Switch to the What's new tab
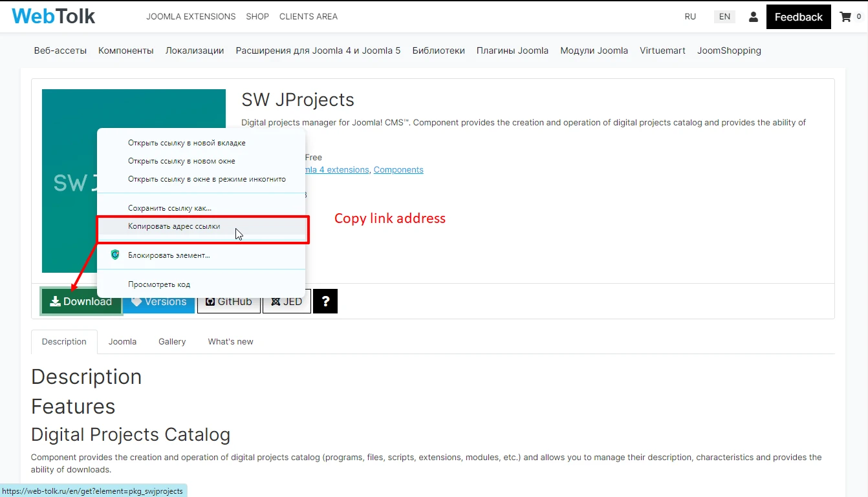 pos(230,342)
